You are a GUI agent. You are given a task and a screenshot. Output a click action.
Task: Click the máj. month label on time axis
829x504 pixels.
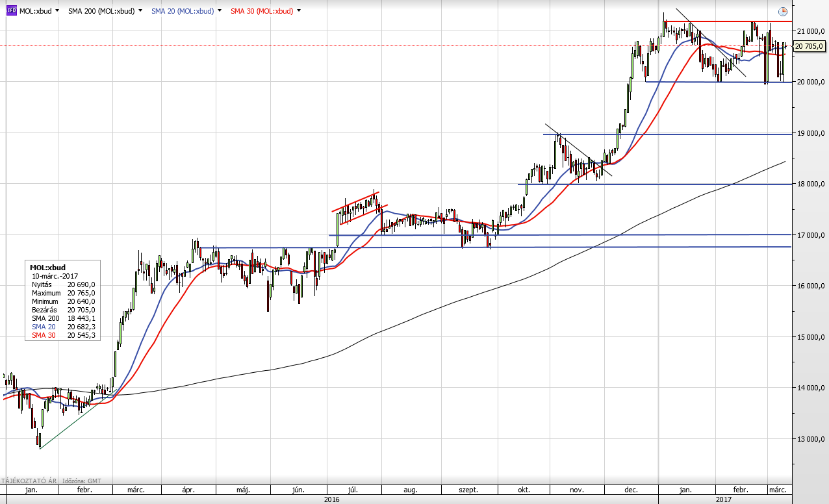[244, 490]
